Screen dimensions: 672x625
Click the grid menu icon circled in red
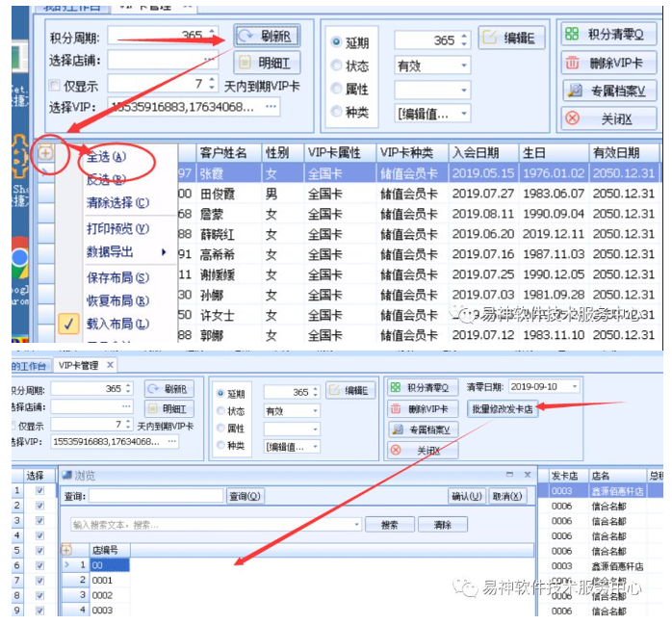click(45, 152)
